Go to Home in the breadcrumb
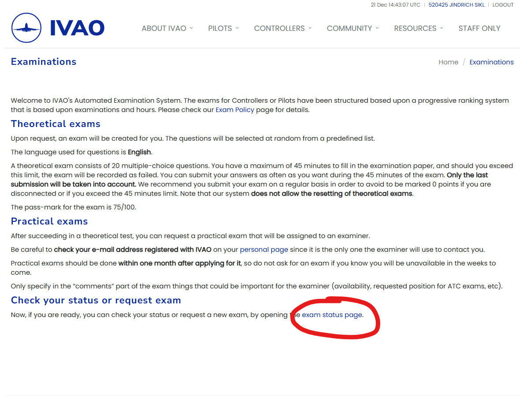This screenshot has height=396, width=532. point(448,62)
